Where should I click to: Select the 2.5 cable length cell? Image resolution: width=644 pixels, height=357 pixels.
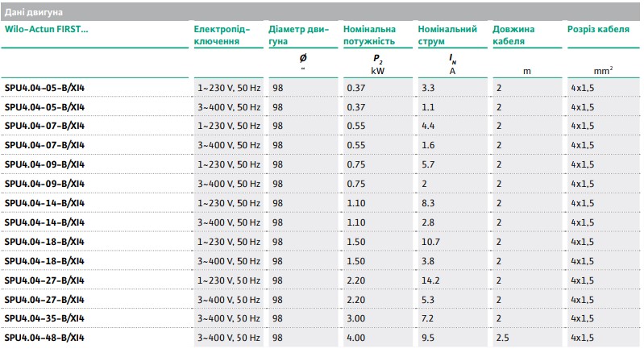(x=503, y=338)
